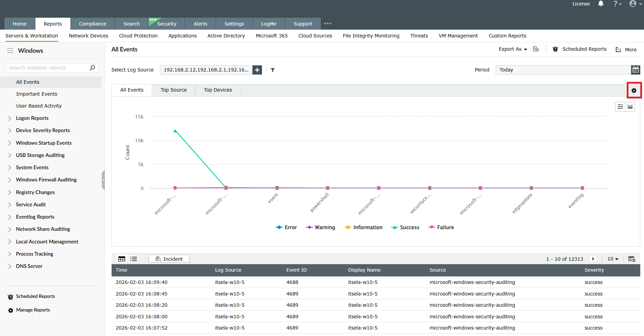
Task: Collapse the left sidebar handle
Action: point(103,180)
